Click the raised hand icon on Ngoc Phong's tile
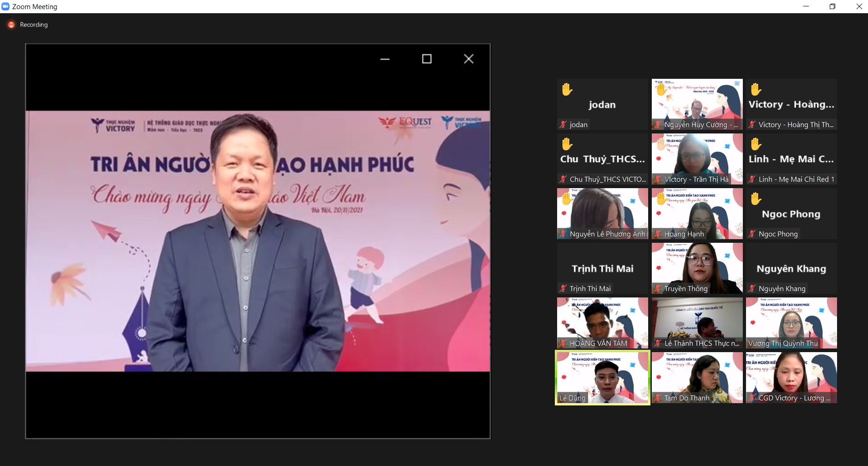This screenshot has width=868, height=466. pos(755,199)
